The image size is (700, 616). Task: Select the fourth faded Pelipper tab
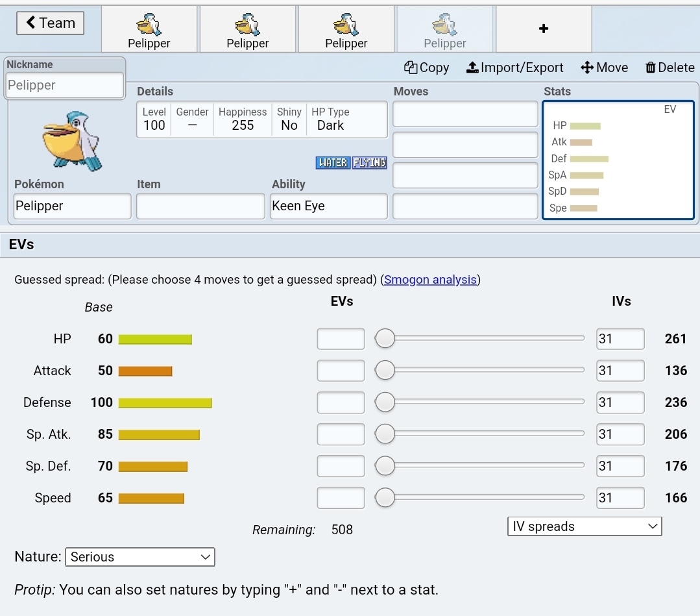tap(445, 29)
